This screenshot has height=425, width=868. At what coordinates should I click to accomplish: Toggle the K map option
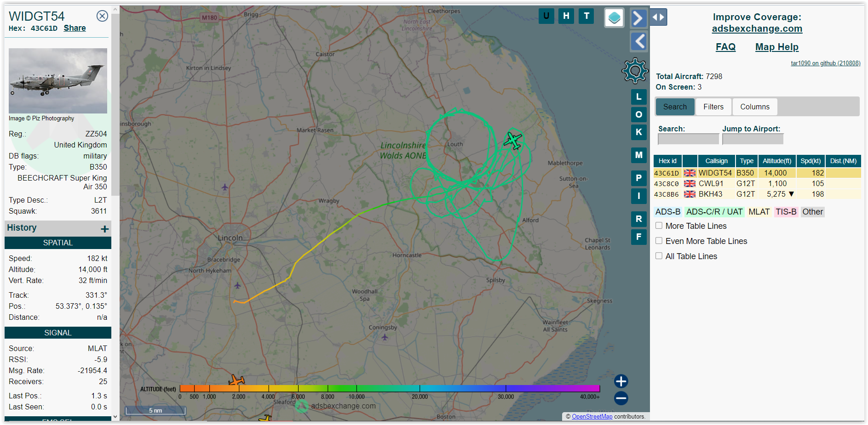(639, 132)
